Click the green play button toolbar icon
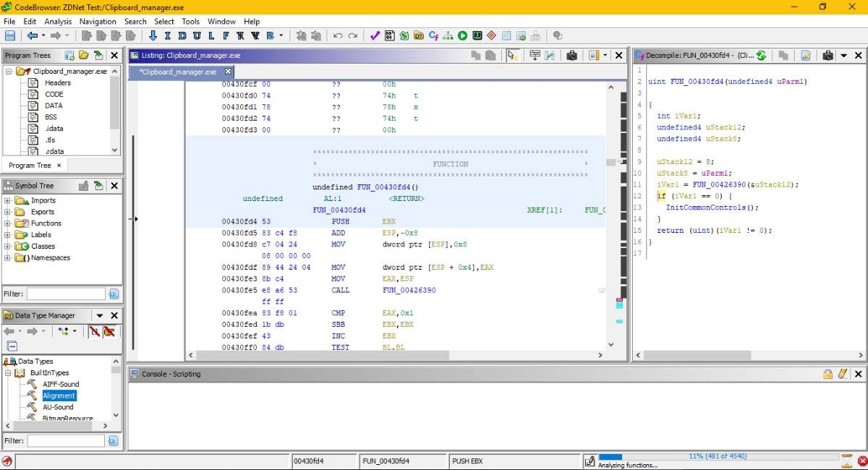This screenshot has width=868, height=470. tap(462, 35)
